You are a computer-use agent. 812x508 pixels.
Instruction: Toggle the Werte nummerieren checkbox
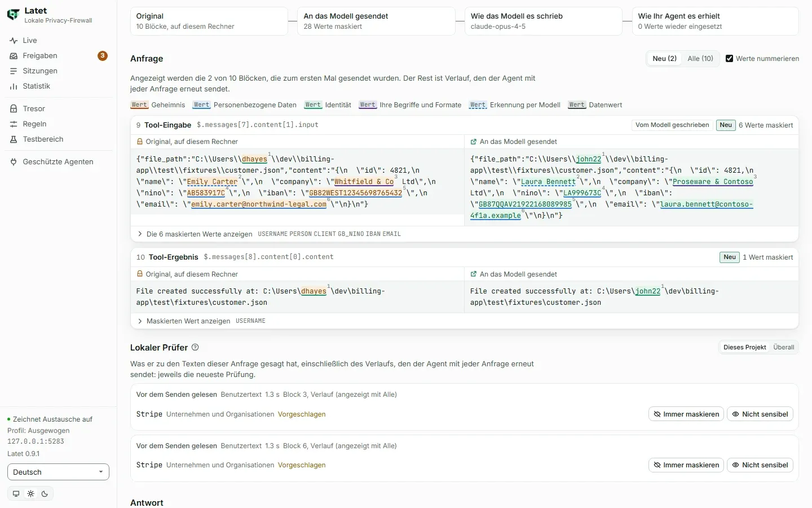(x=729, y=59)
